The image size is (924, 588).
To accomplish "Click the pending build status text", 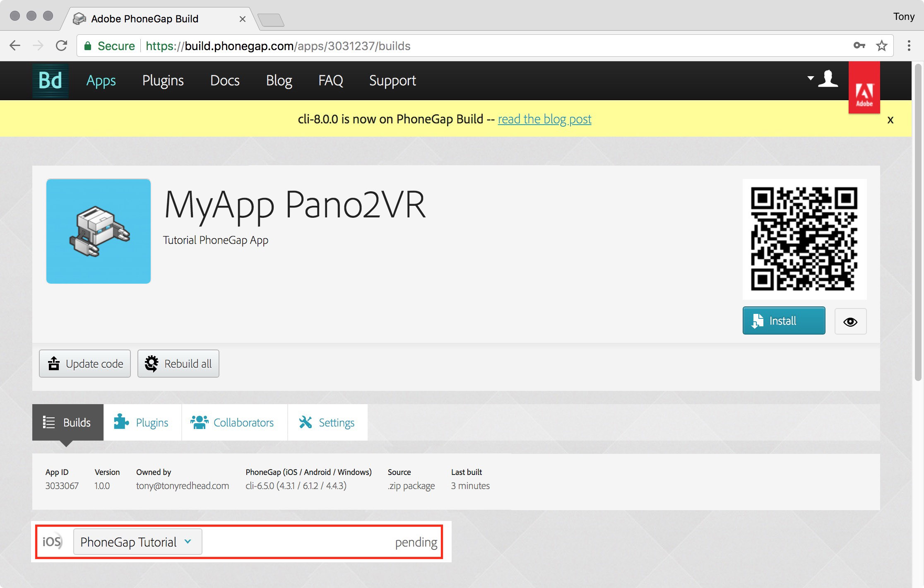I will click(416, 542).
